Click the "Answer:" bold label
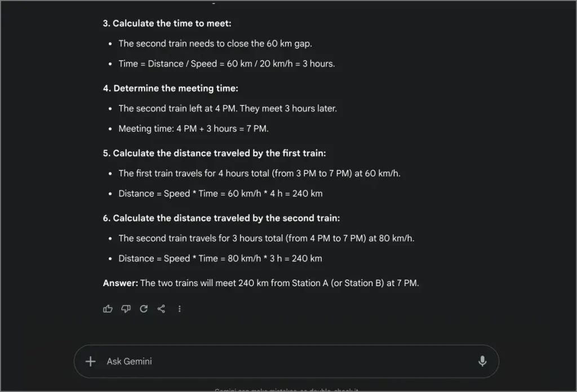 [x=120, y=283]
